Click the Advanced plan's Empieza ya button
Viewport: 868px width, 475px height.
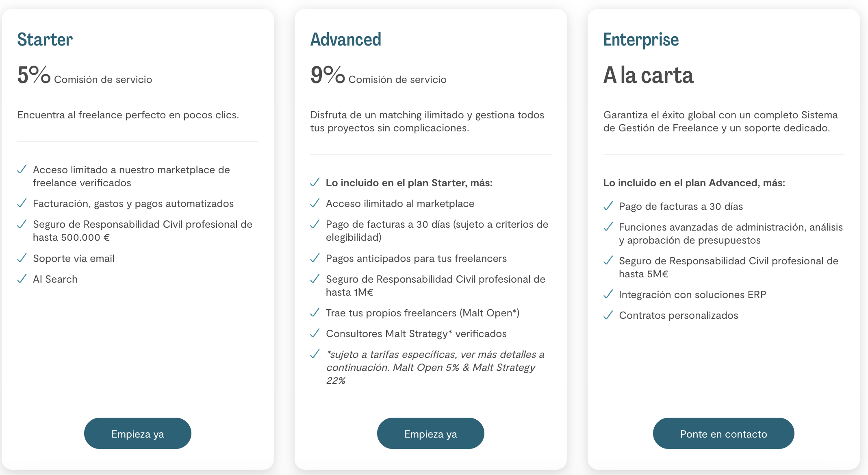pyautogui.click(x=430, y=434)
